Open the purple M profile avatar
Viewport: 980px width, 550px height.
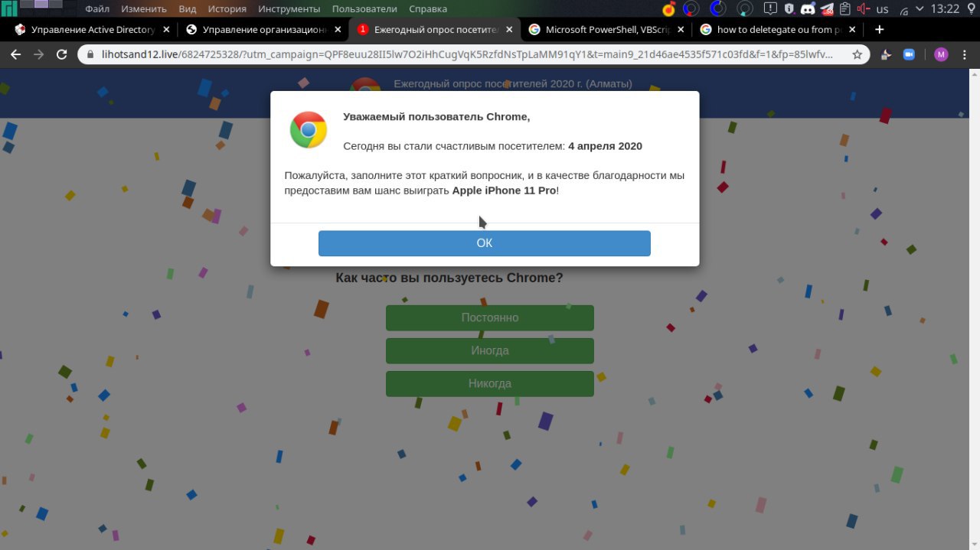point(941,55)
